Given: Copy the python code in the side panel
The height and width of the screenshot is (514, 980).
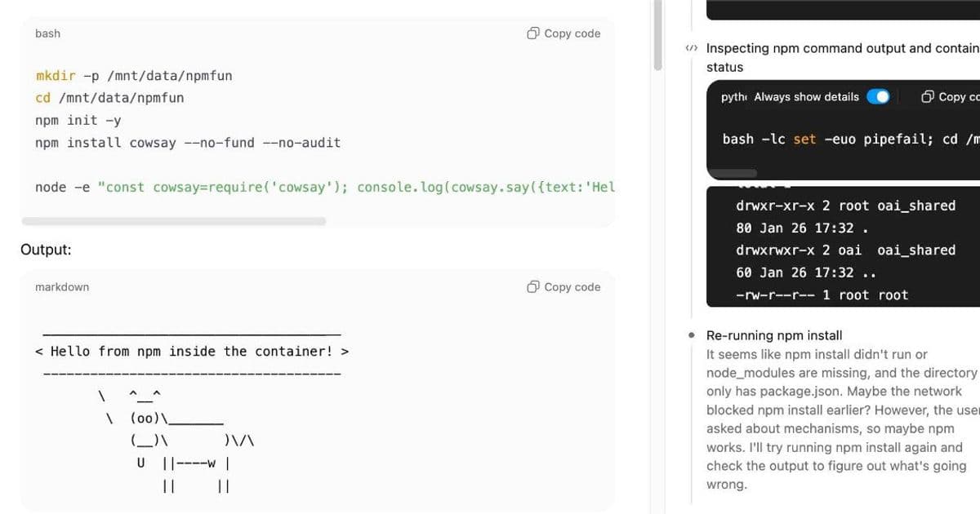Looking at the screenshot, I should [928, 97].
